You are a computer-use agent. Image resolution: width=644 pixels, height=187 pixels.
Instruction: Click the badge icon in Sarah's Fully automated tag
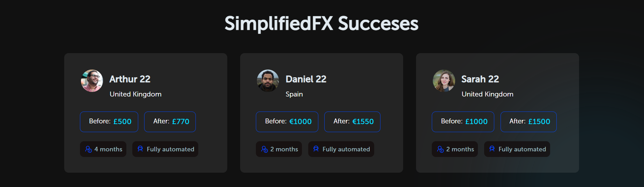(x=492, y=149)
